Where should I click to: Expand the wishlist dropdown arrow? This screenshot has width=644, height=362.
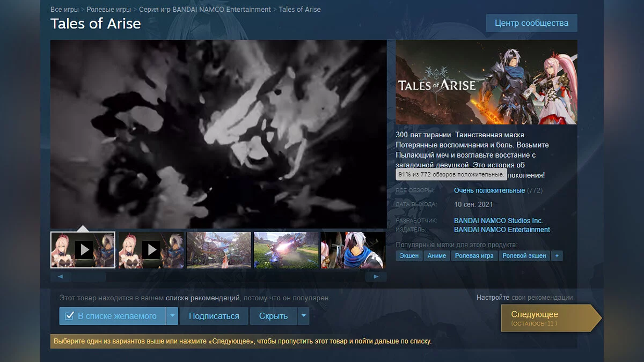pyautogui.click(x=172, y=316)
